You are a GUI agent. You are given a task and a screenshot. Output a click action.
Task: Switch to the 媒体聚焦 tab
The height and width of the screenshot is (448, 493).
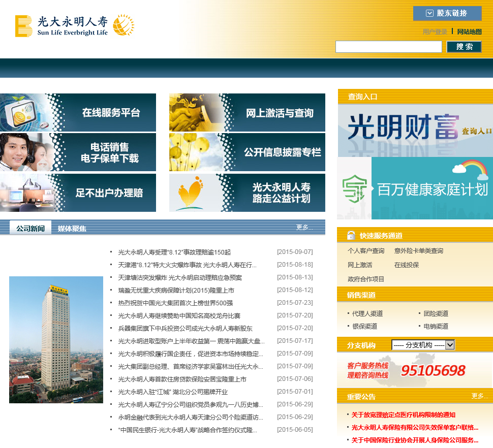pos(72,229)
